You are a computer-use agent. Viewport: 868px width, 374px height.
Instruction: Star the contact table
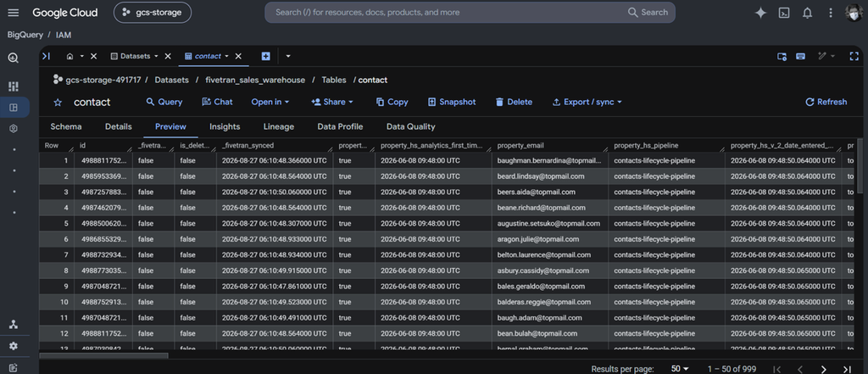point(58,103)
